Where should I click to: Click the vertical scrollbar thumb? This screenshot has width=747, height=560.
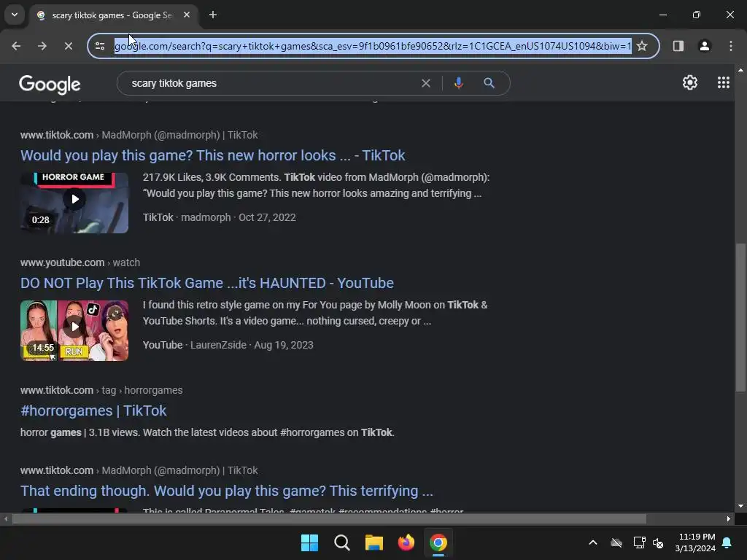pyautogui.click(x=740, y=317)
